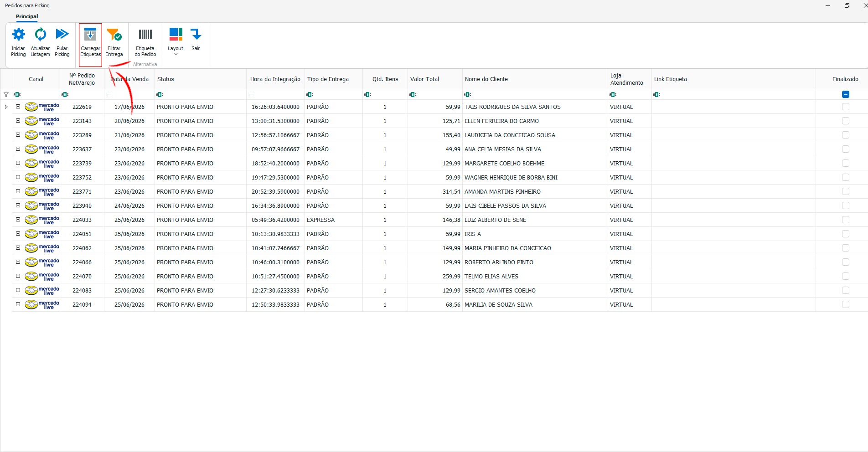The width and height of the screenshot is (868, 452).
Task: Click the Iniciar Picking gear icon
Action: click(x=18, y=34)
